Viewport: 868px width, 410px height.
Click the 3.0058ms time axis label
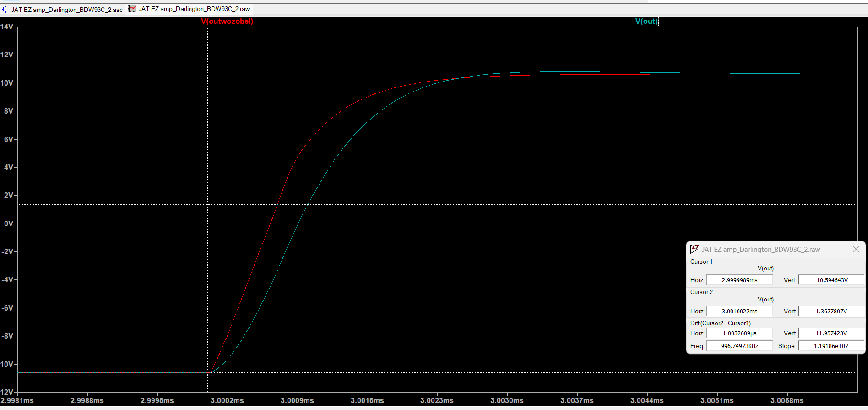(x=787, y=400)
